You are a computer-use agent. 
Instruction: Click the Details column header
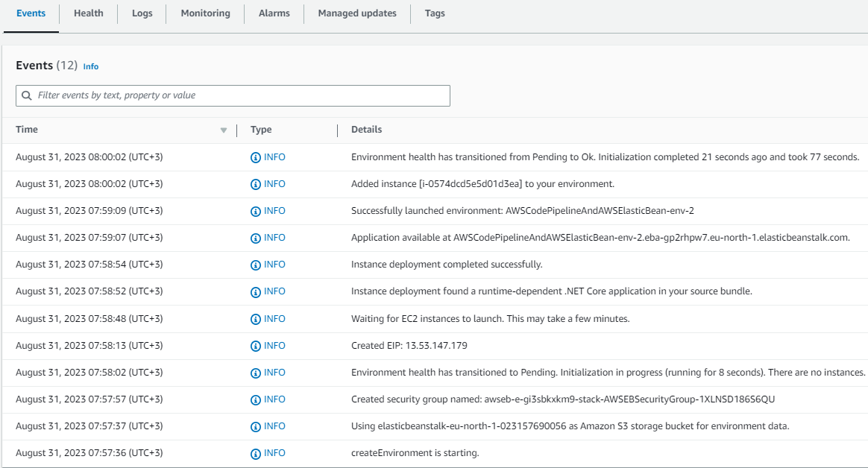pyautogui.click(x=366, y=130)
